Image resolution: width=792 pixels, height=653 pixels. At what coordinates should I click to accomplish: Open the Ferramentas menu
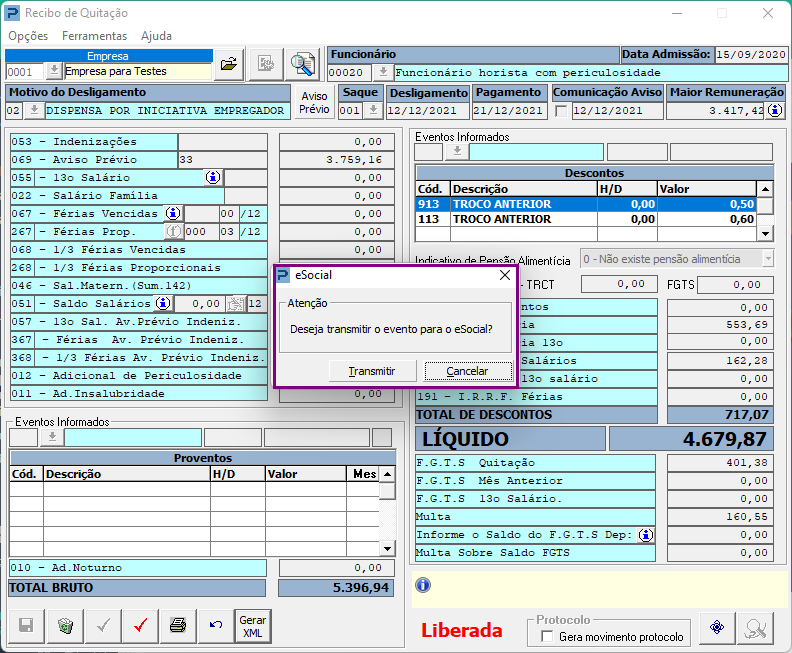[94, 36]
